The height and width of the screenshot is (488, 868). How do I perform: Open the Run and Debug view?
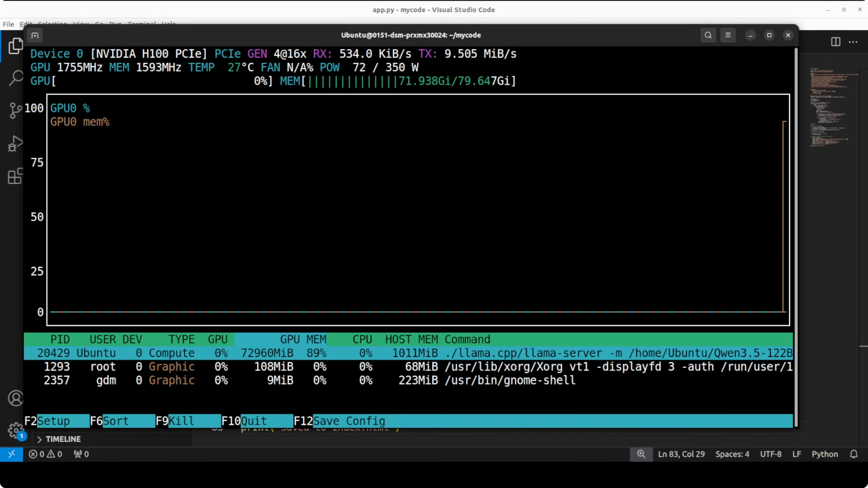[15, 144]
